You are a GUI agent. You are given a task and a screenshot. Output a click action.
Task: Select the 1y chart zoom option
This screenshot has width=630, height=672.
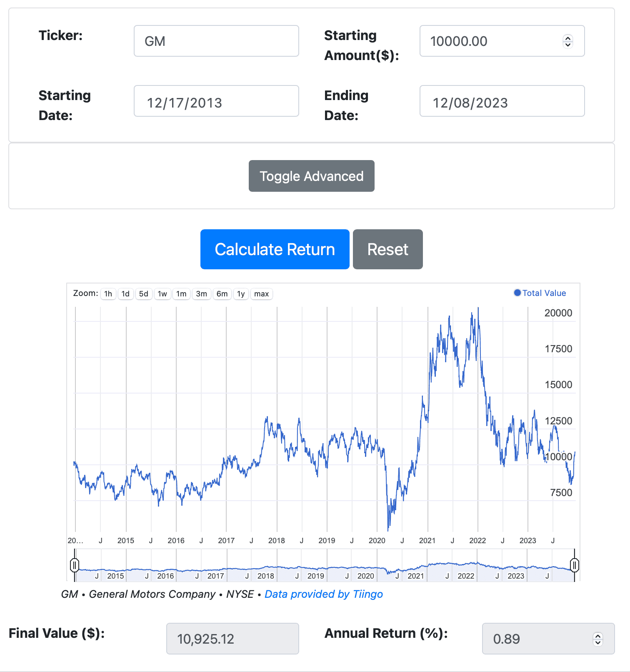[241, 294]
